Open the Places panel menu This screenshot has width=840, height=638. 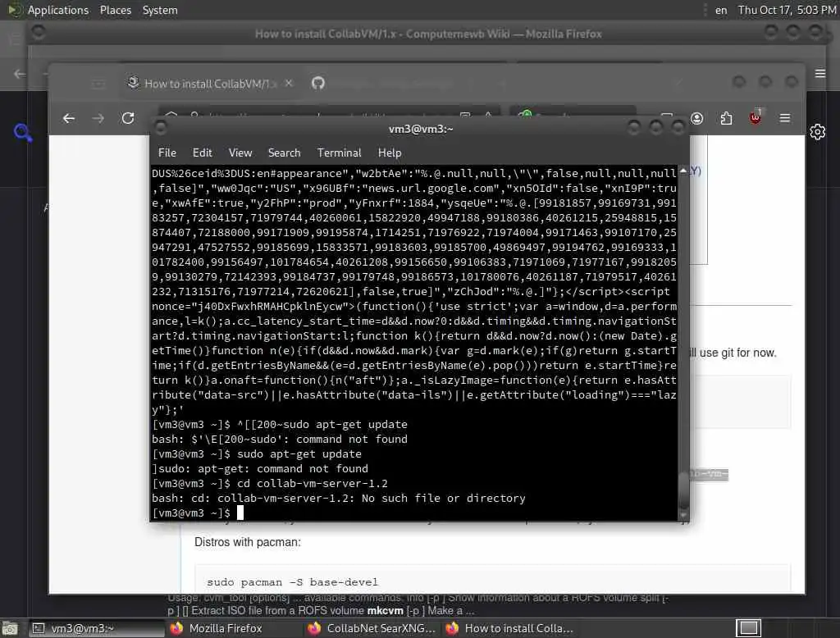[115, 10]
